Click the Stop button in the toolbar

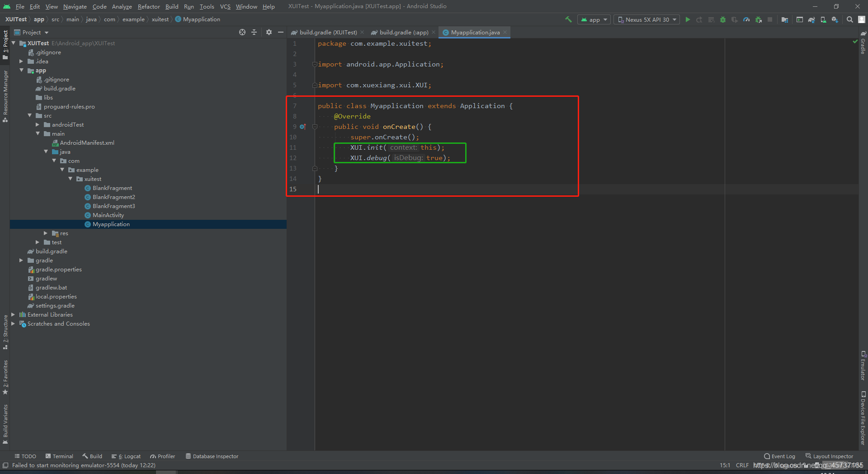click(770, 19)
